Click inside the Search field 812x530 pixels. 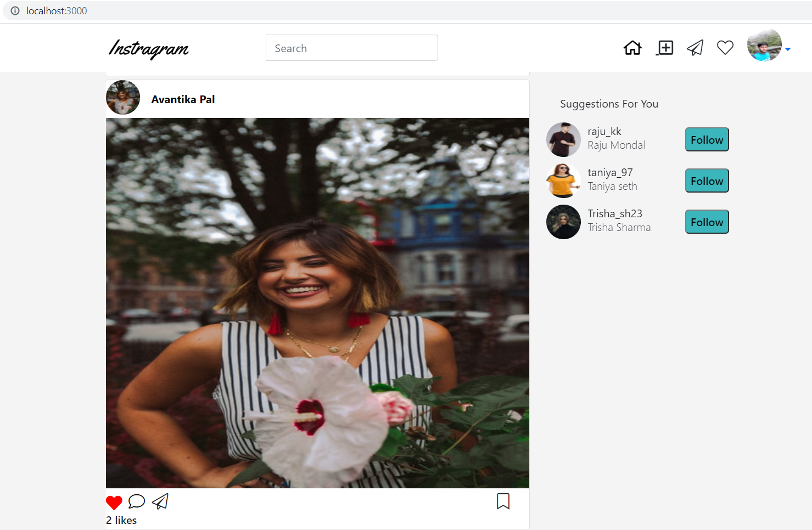(x=351, y=48)
